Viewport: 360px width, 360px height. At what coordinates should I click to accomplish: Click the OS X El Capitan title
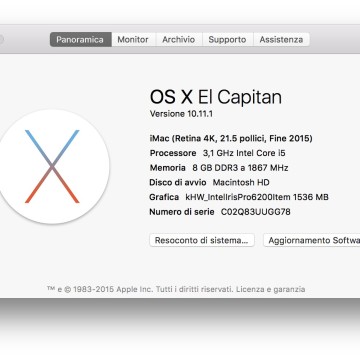216,97
